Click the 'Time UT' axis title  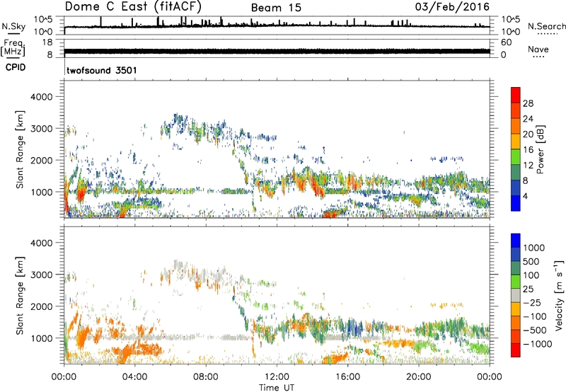point(277,388)
